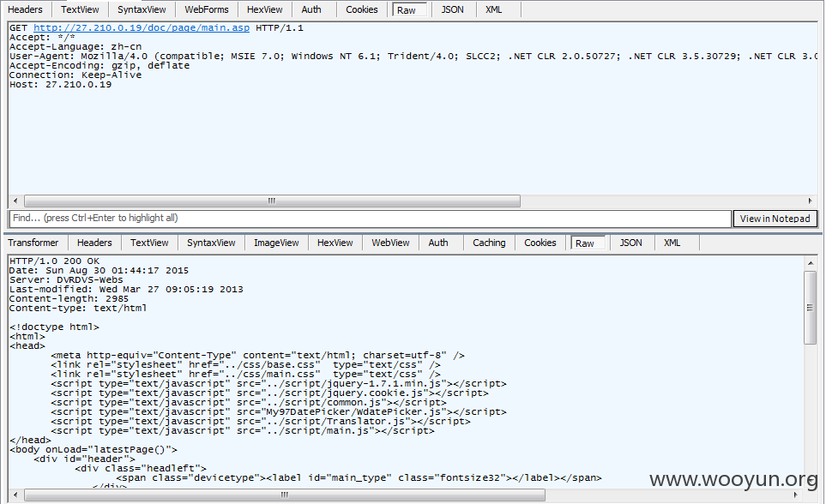Open the WebForms tab
Viewport: 826px width, 504px height.
[x=207, y=9]
